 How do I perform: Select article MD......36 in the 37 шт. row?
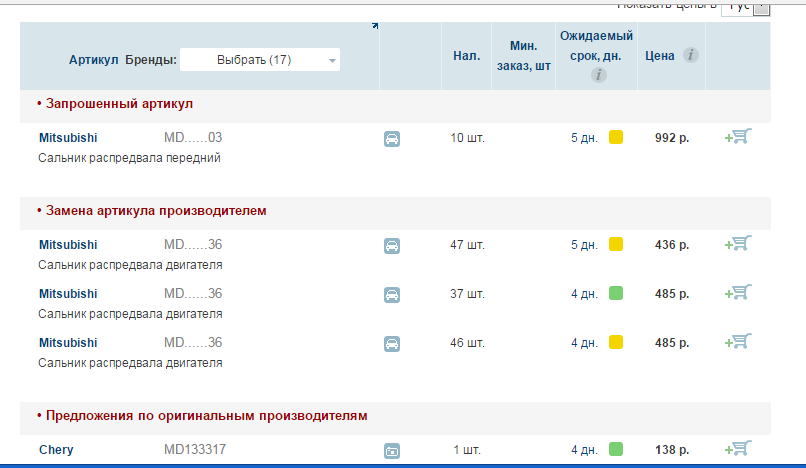193,293
